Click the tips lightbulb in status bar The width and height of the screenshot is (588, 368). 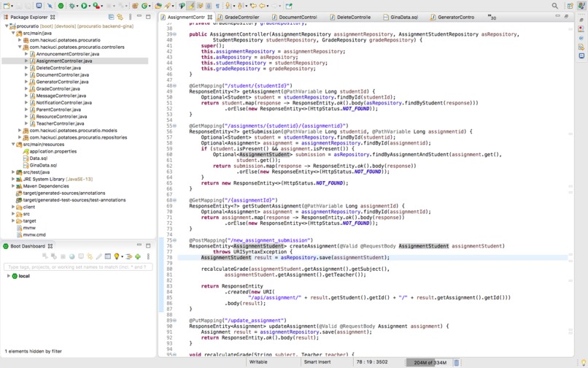[583, 362]
